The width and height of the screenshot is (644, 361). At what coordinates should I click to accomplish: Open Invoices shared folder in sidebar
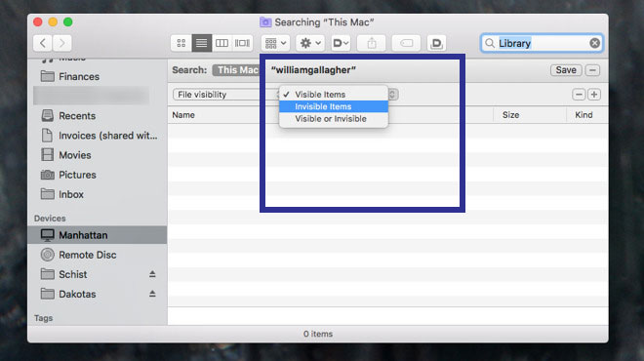[98, 136]
